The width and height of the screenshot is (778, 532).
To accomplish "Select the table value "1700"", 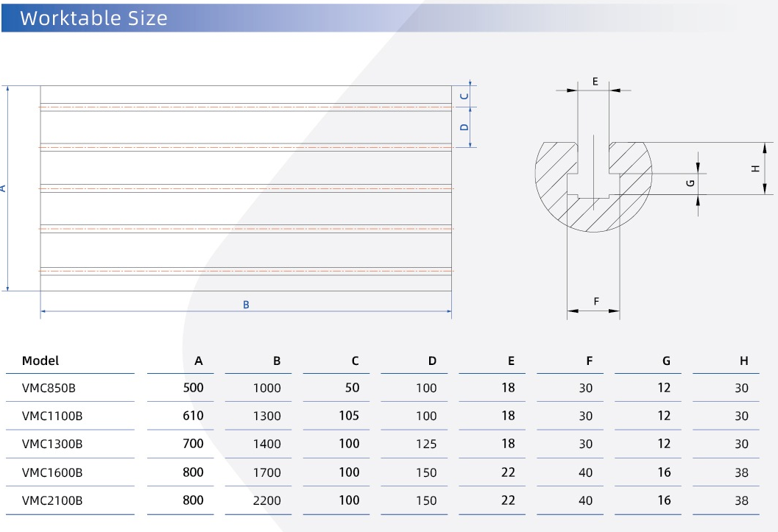I will point(267,472).
